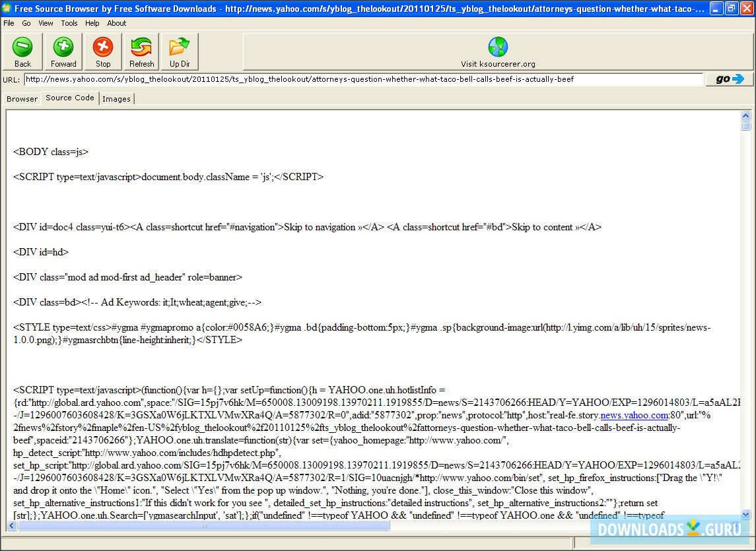Image resolution: width=756 pixels, height=551 pixels.
Task: Open the Go menu
Action: coord(26,22)
